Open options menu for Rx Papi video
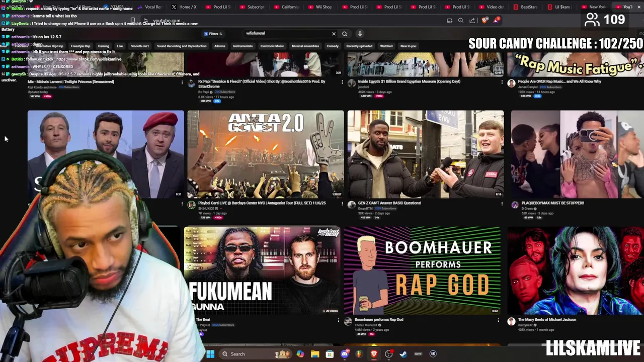644x362 pixels. click(x=342, y=82)
